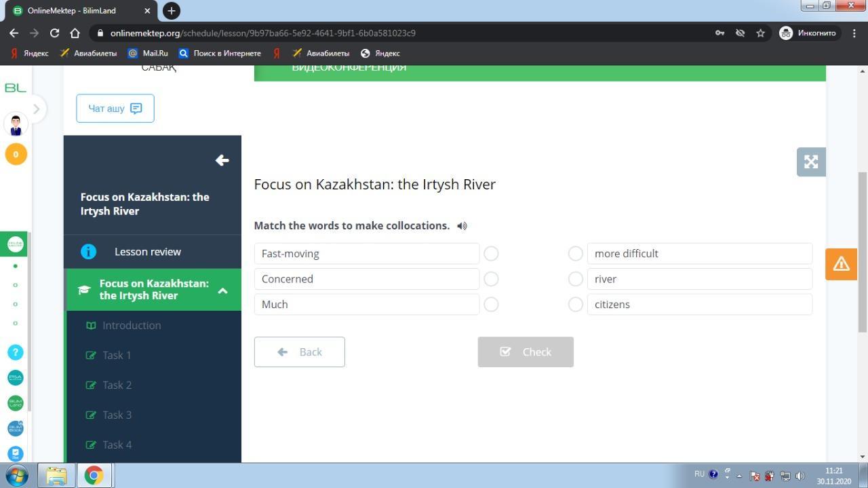Select the radio button next to river
The width and height of the screenshot is (868, 488).
(x=575, y=279)
